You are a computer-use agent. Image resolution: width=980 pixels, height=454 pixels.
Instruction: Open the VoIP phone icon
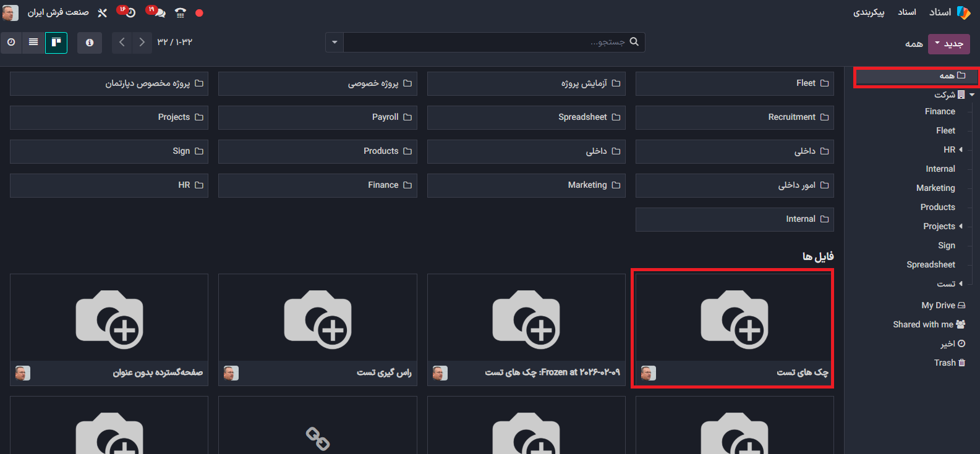(180, 12)
